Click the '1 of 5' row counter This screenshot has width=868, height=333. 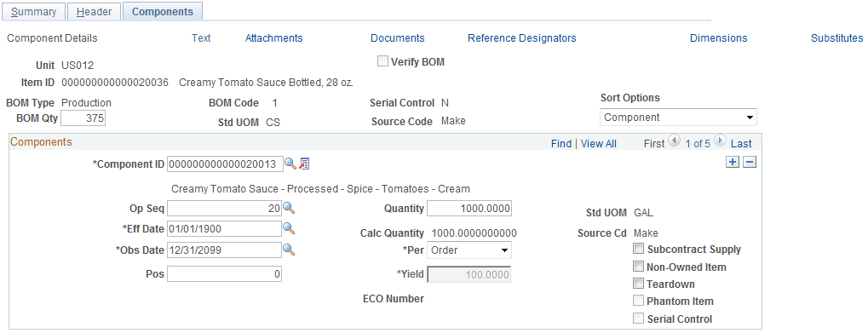click(x=698, y=144)
